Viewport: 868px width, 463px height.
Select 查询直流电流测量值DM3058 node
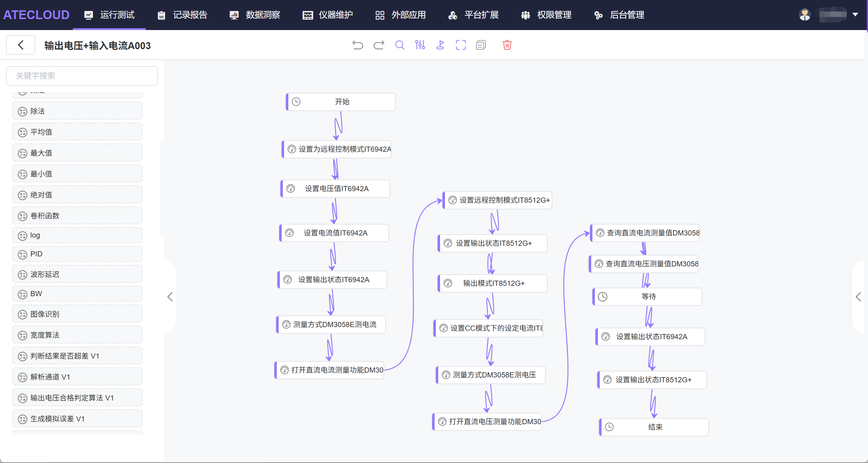coord(645,233)
